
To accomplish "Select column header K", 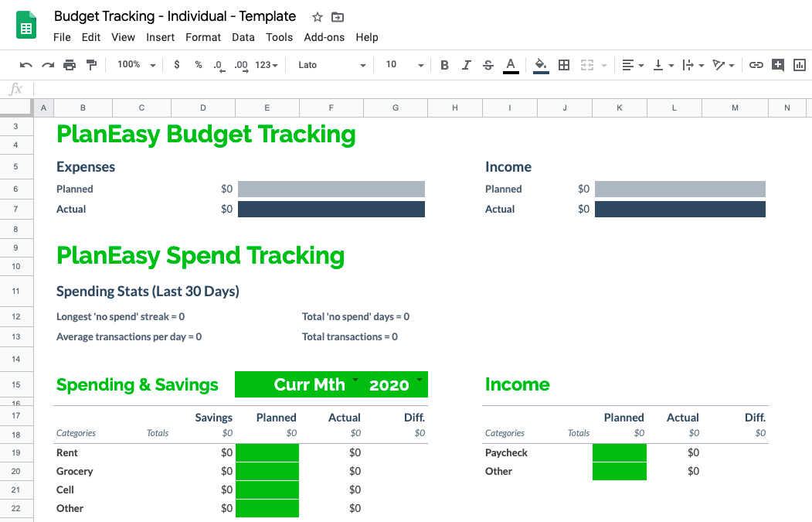I will [620, 107].
